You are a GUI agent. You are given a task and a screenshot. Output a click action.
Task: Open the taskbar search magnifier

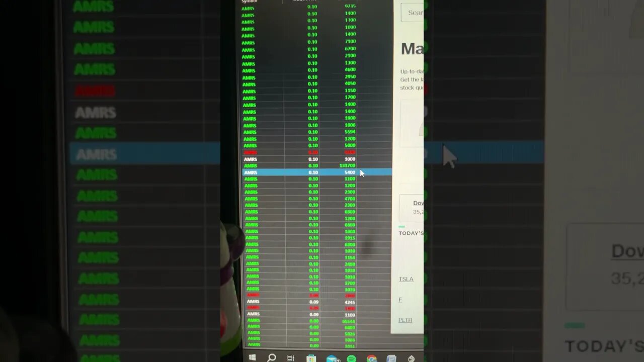point(272,358)
